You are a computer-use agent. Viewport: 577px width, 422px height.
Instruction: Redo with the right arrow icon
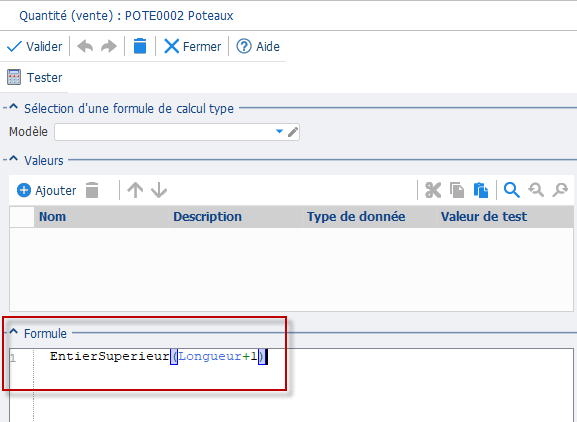coord(109,47)
